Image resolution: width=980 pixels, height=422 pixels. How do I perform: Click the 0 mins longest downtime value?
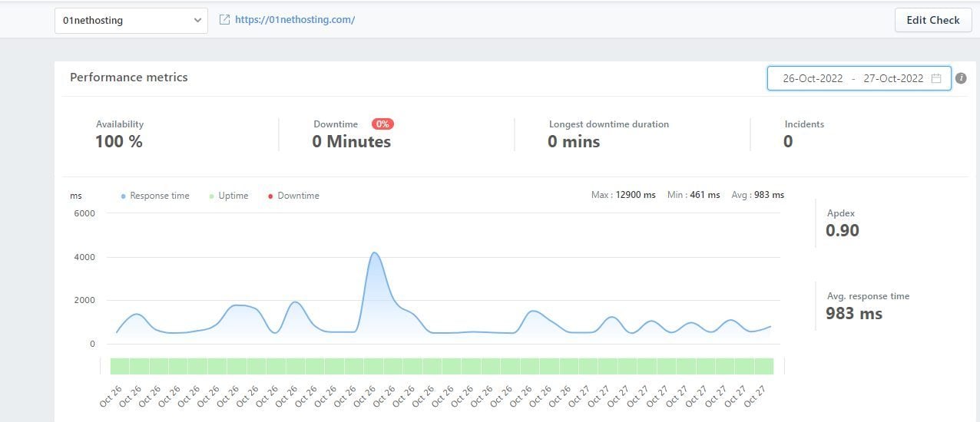(574, 141)
